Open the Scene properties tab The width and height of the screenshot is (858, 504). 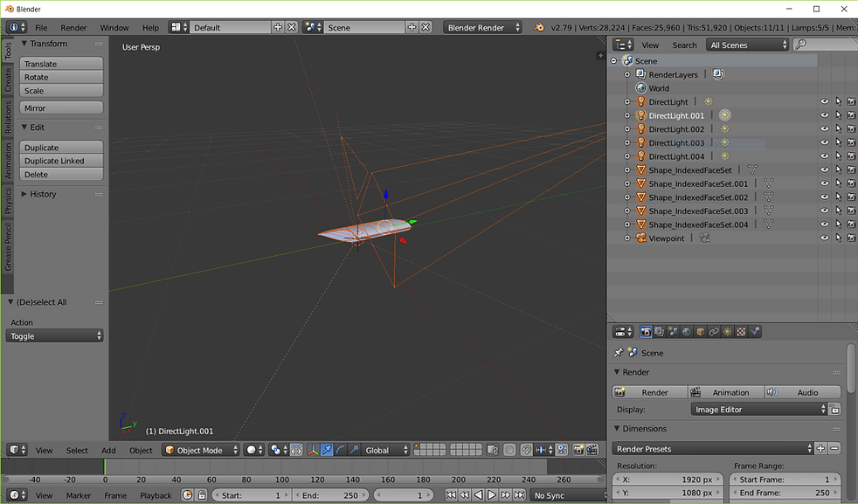(673, 332)
